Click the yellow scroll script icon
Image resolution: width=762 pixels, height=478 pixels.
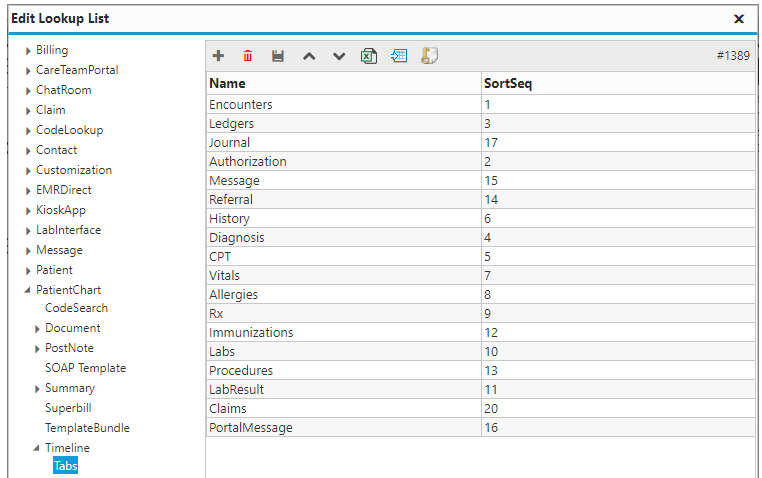click(429, 56)
